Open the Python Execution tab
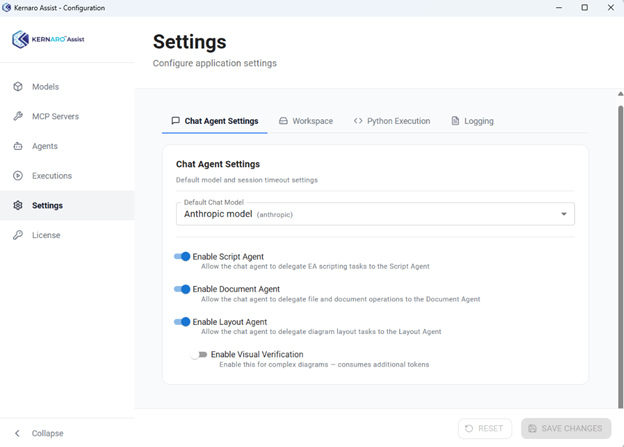Image resolution: width=624 pixels, height=447 pixels. click(392, 121)
